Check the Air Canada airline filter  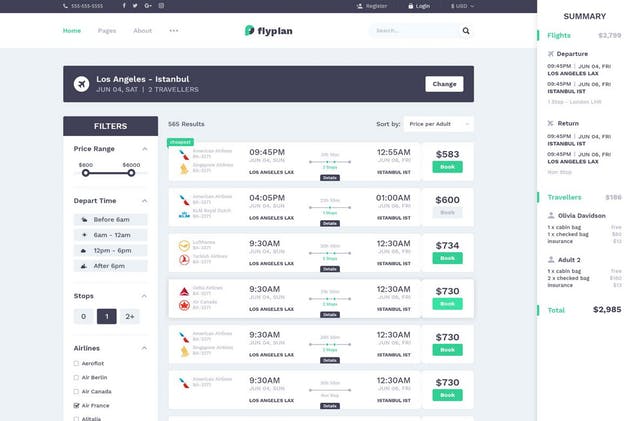point(76,392)
